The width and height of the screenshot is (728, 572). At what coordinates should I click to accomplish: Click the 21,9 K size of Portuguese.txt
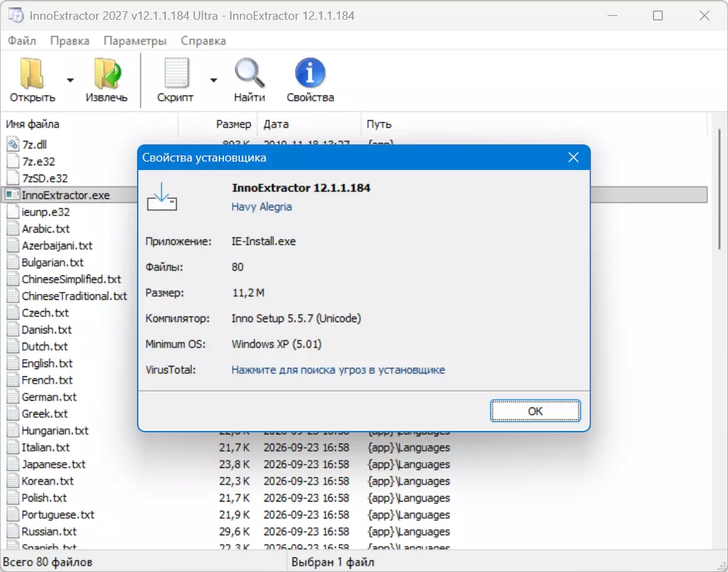[235, 515]
